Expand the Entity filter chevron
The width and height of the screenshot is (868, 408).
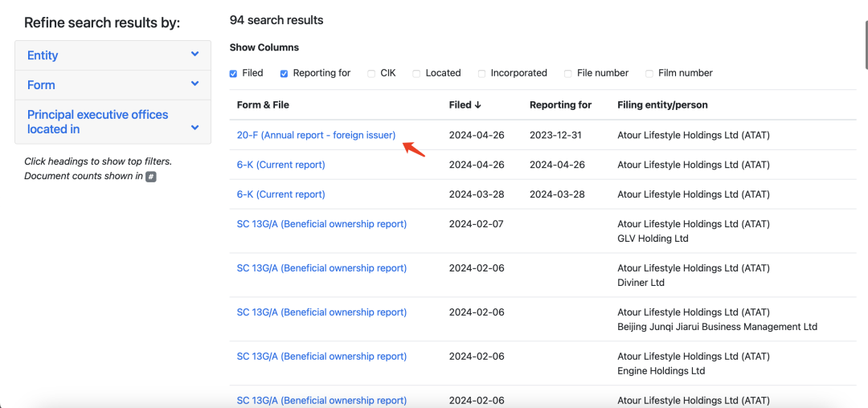click(x=194, y=55)
